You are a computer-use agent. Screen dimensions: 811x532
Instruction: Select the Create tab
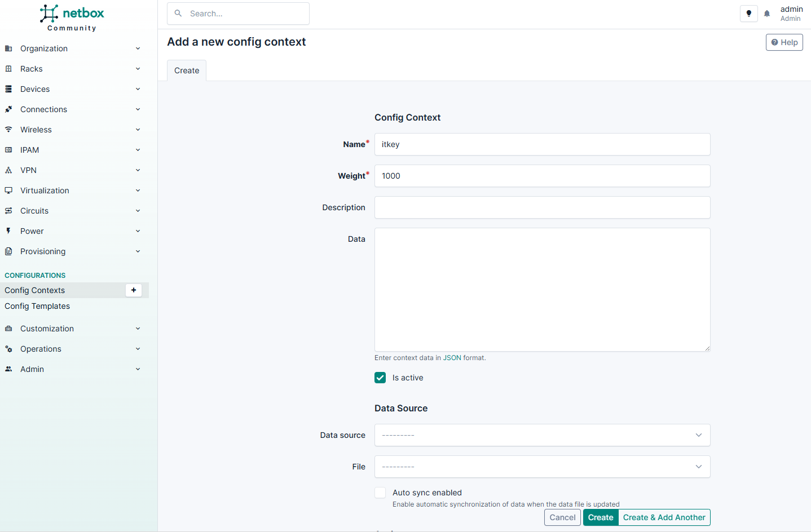pyautogui.click(x=187, y=70)
